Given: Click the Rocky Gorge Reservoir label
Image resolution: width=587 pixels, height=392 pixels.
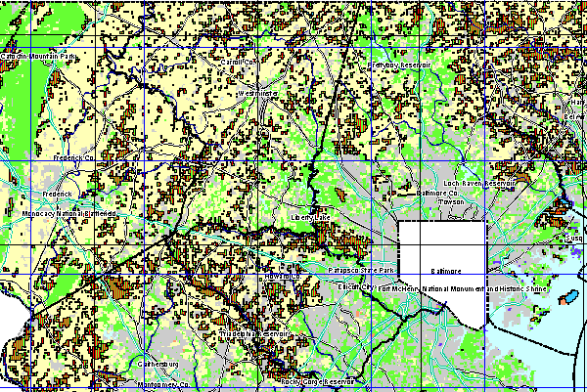Looking at the screenshot, I should tap(317, 382).
